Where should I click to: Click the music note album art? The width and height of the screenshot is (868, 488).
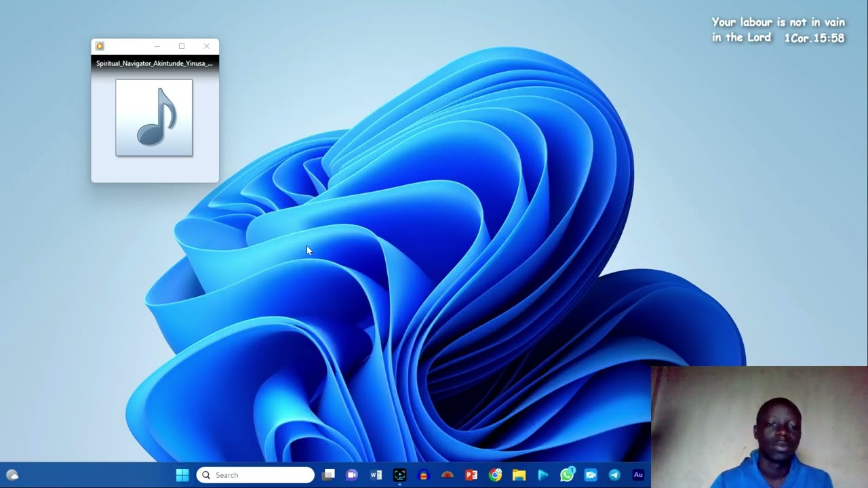click(154, 118)
